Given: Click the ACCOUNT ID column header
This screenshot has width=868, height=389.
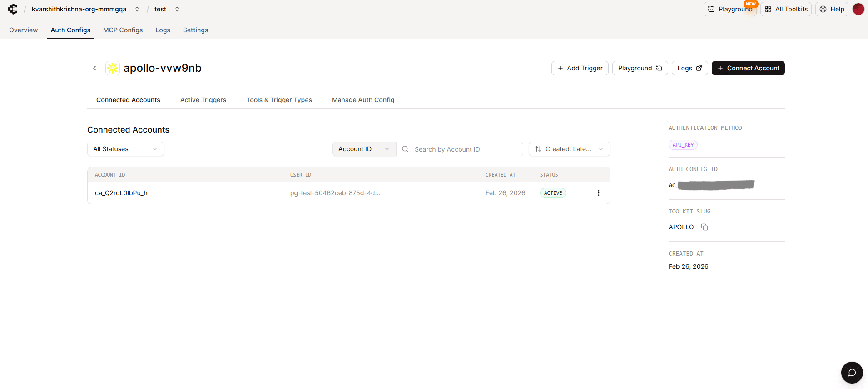Looking at the screenshot, I should [x=110, y=175].
